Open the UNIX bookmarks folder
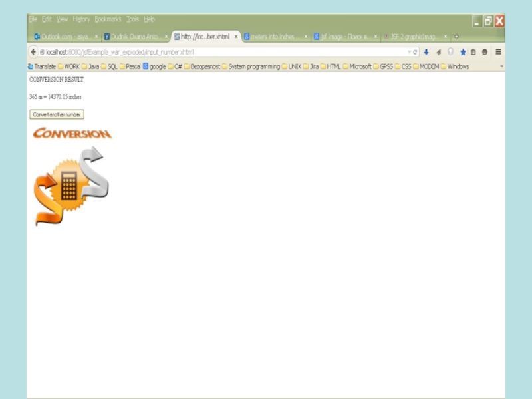The height and width of the screenshot is (399, 532). [291, 66]
